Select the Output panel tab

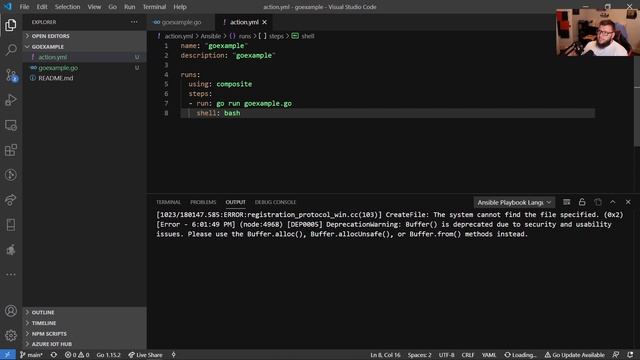pyautogui.click(x=236, y=202)
